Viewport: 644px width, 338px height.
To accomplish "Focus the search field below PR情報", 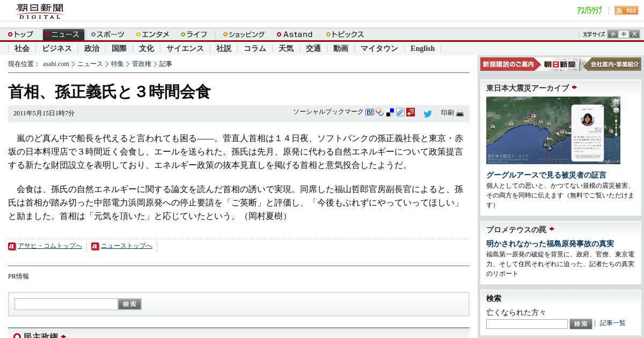I will pos(66,304).
